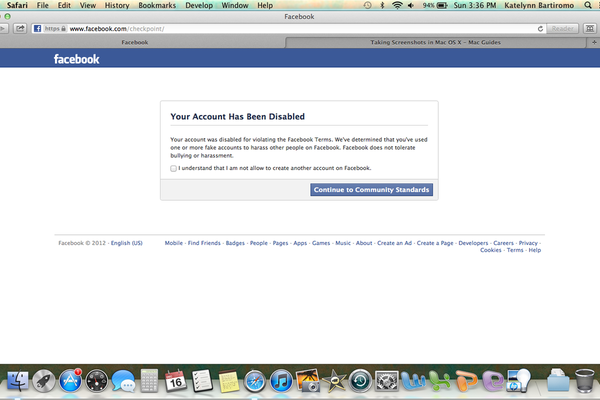Open Spotlight search magnifier
600x400 pixels.
tap(588, 5)
